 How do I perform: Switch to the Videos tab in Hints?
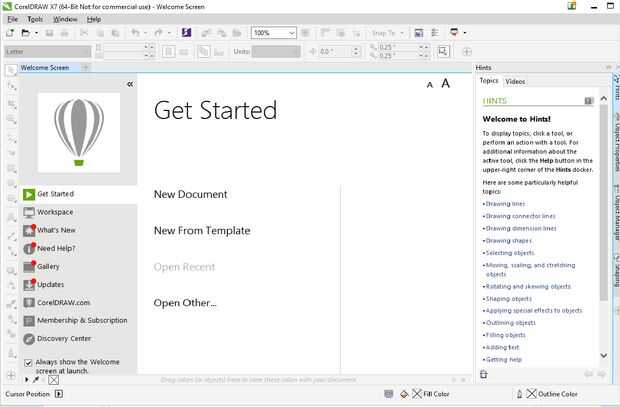pos(515,81)
